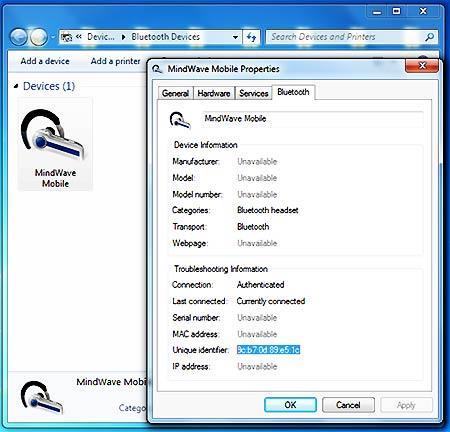Click the Back navigation arrow button
450x432 pixels.
pyautogui.click(x=19, y=37)
